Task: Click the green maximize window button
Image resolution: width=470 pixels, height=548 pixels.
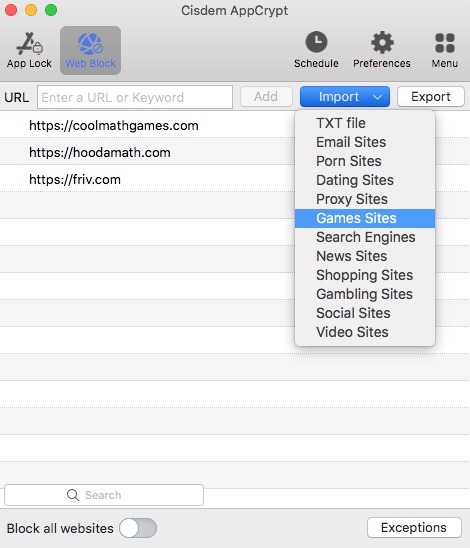Action: click(x=51, y=10)
